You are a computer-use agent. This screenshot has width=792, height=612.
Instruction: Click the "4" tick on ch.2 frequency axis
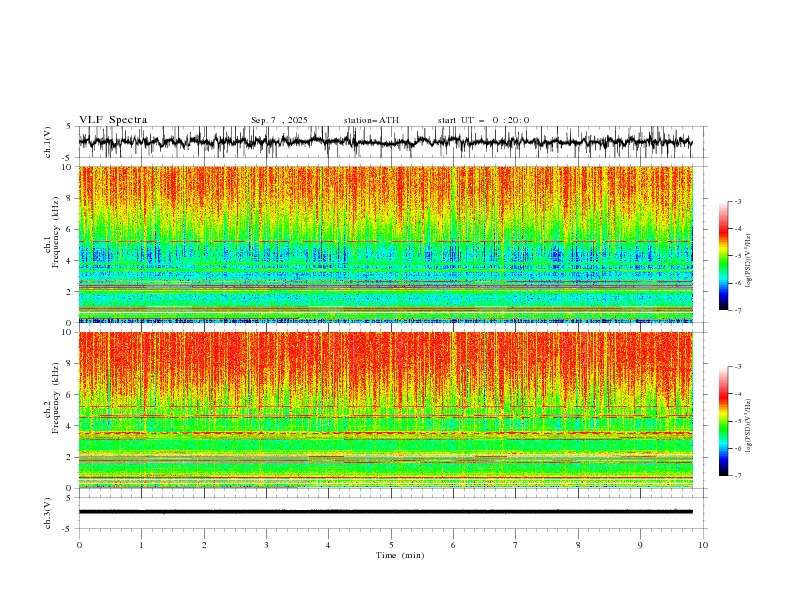(x=70, y=426)
